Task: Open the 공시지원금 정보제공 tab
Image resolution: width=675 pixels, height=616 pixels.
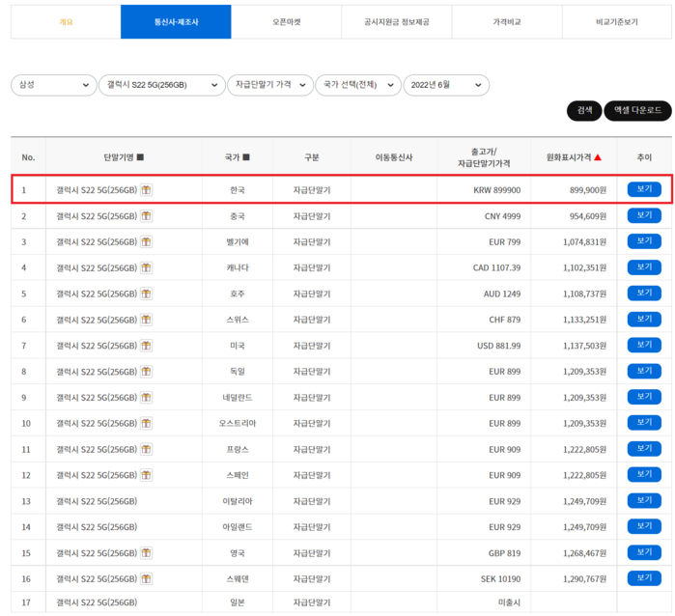Action: pyautogui.click(x=397, y=22)
